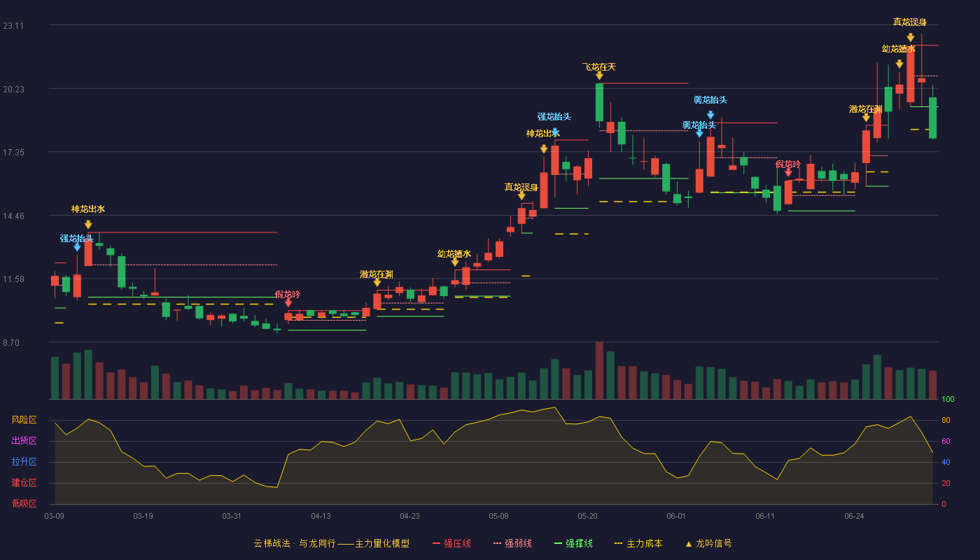Click the March 强龙抬头 blue arrow

click(77, 247)
